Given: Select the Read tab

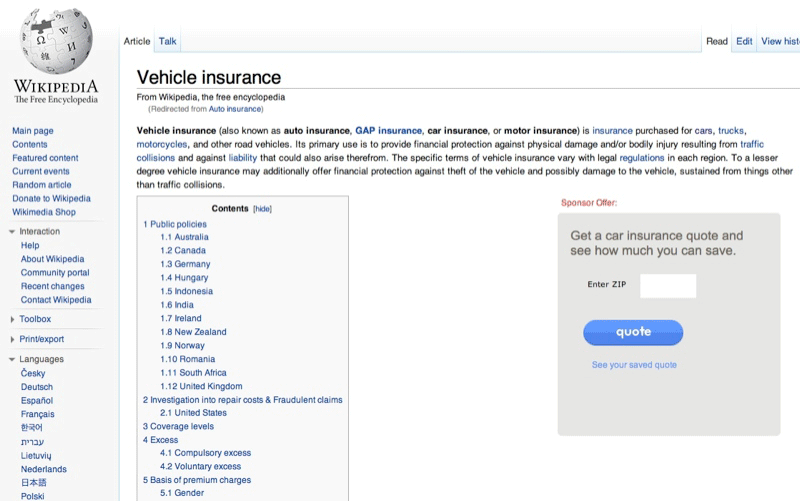Looking at the screenshot, I should pos(717,41).
